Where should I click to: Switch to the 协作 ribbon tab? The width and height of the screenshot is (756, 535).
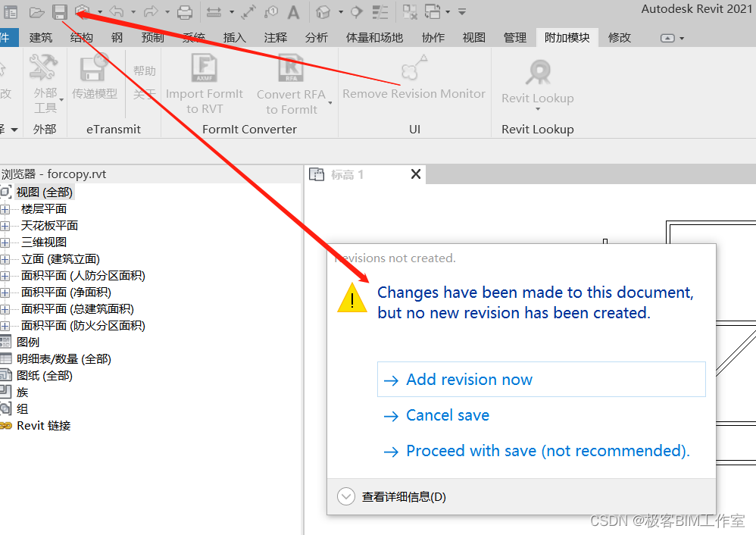tap(433, 38)
